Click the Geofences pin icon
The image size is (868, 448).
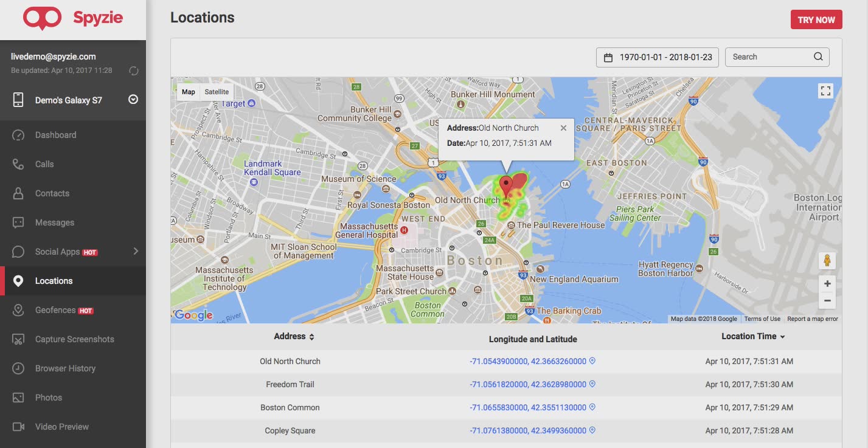(18, 310)
